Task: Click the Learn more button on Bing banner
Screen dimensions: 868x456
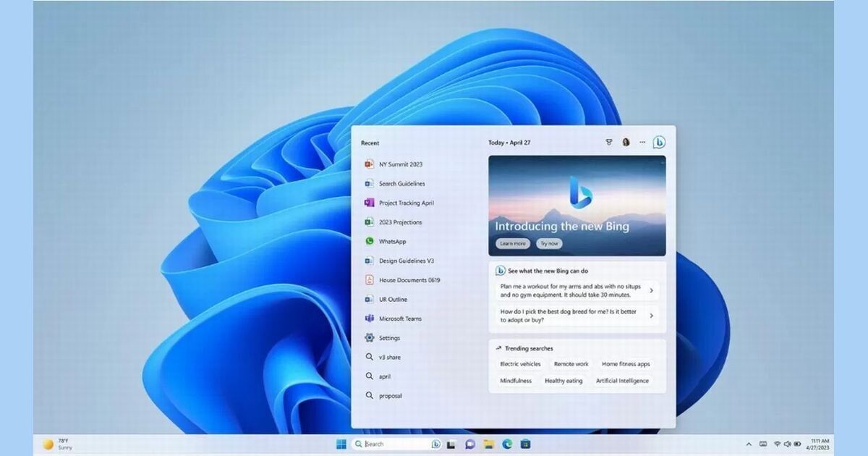Action: [513, 244]
